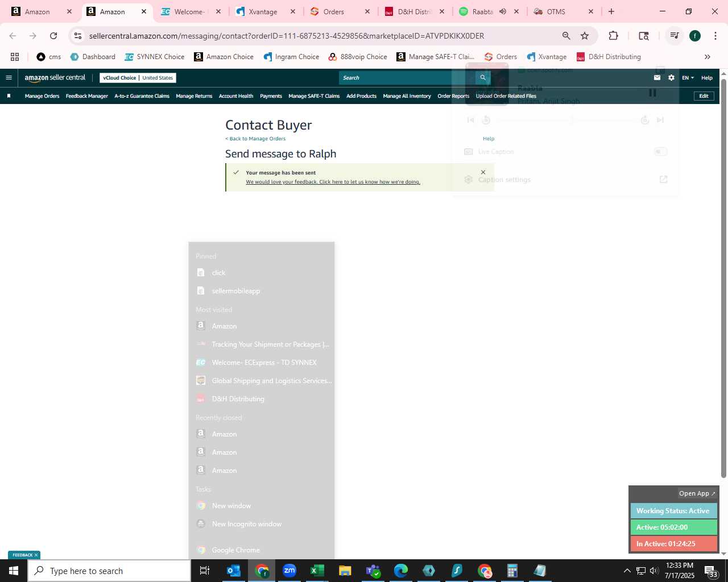Click Open App button in status widget
Image resolution: width=728 pixels, height=582 pixels.
tap(697, 493)
